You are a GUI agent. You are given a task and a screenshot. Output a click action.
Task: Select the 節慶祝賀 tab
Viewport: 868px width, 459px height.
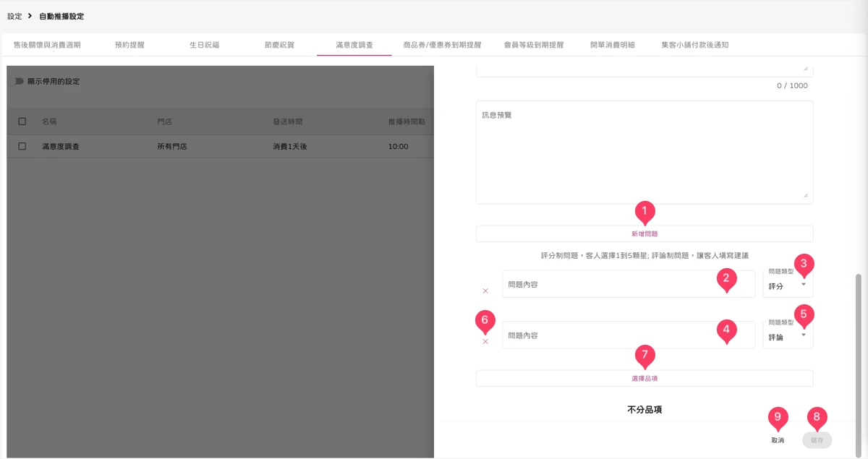(279, 45)
